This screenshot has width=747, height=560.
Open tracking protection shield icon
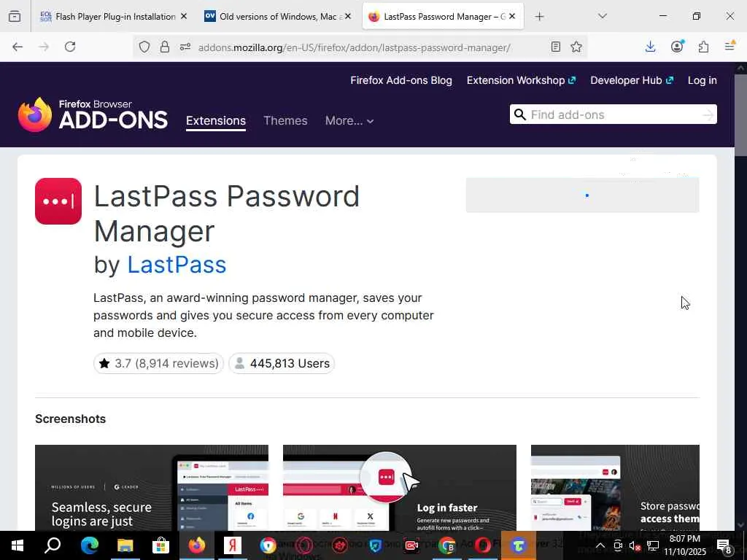pyautogui.click(x=144, y=47)
